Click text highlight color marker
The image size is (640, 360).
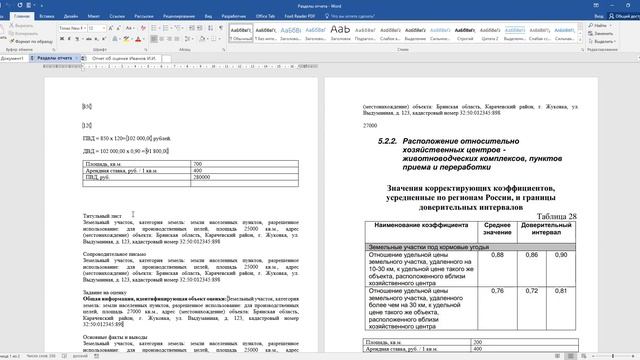click(126, 39)
